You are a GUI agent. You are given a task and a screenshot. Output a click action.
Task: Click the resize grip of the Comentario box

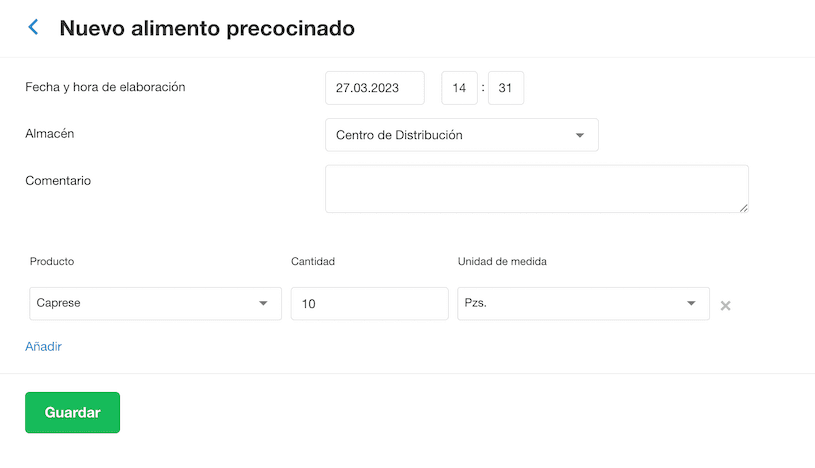(x=743, y=208)
